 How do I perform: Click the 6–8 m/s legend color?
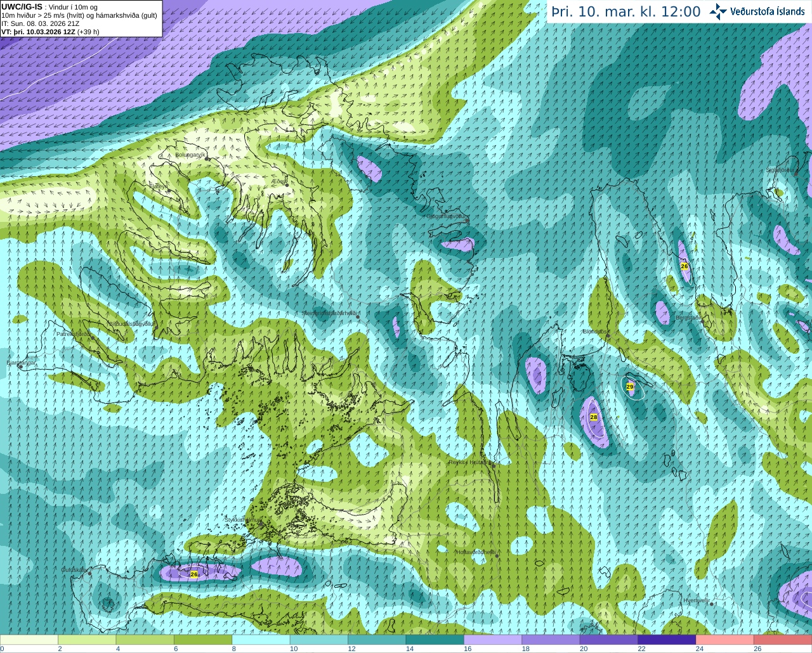tap(203, 640)
